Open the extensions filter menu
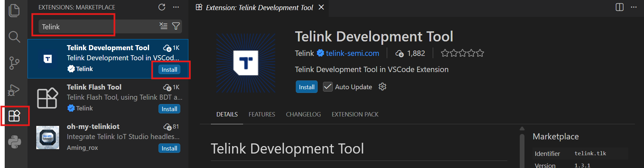 176,26
